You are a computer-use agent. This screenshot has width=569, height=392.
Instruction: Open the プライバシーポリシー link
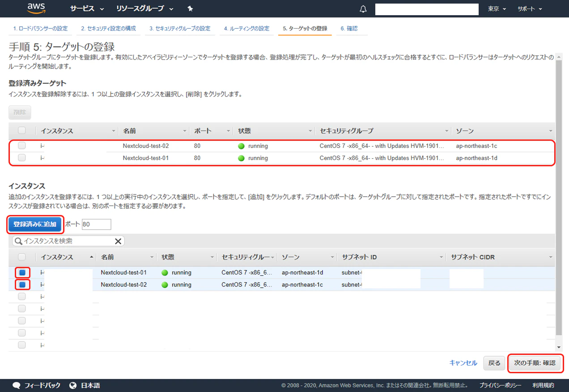click(x=500, y=385)
